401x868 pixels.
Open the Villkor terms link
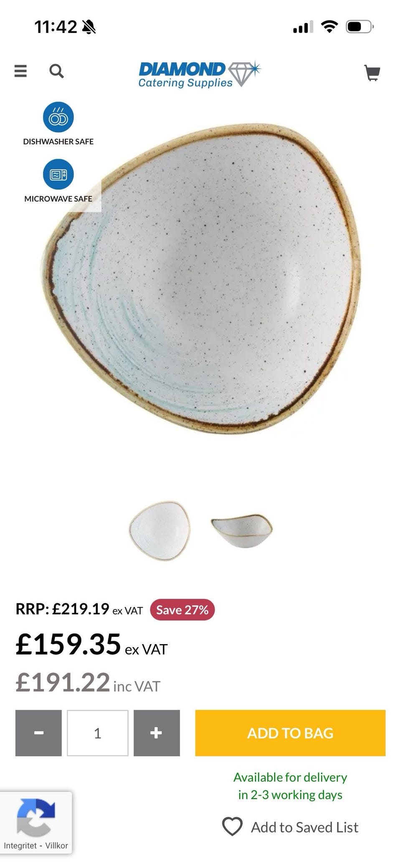(56, 845)
